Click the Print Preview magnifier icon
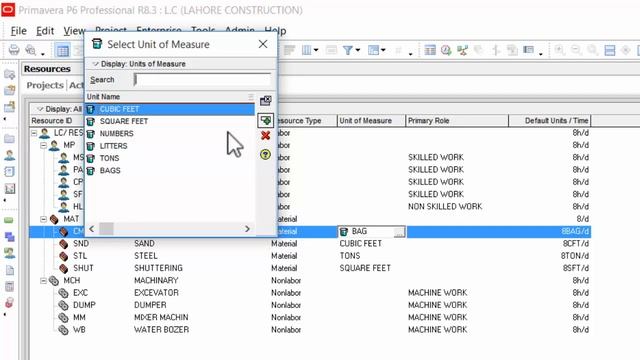The image size is (640, 360). click(x=31, y=50)
